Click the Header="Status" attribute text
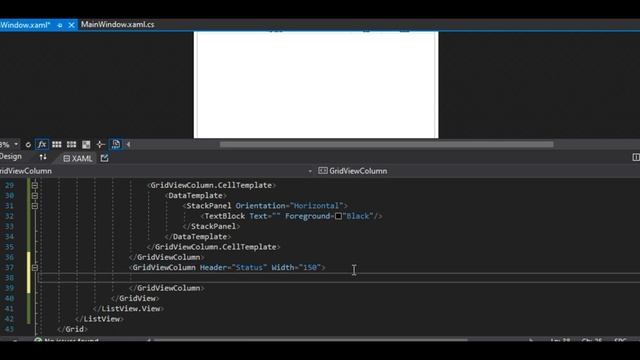Image resolution: width=640 pixels, height=360 pixels. (233, 268)
